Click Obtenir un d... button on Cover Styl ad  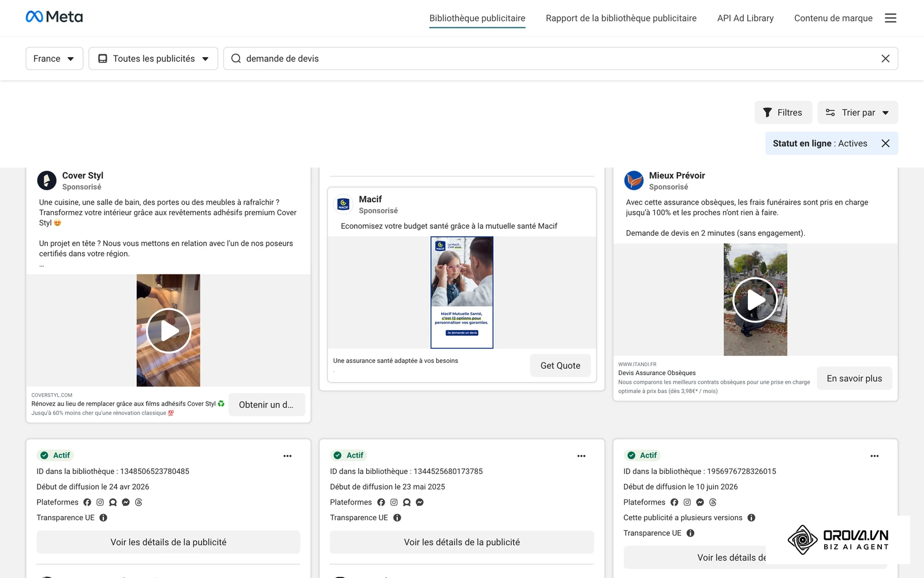[x=266, y=405]
